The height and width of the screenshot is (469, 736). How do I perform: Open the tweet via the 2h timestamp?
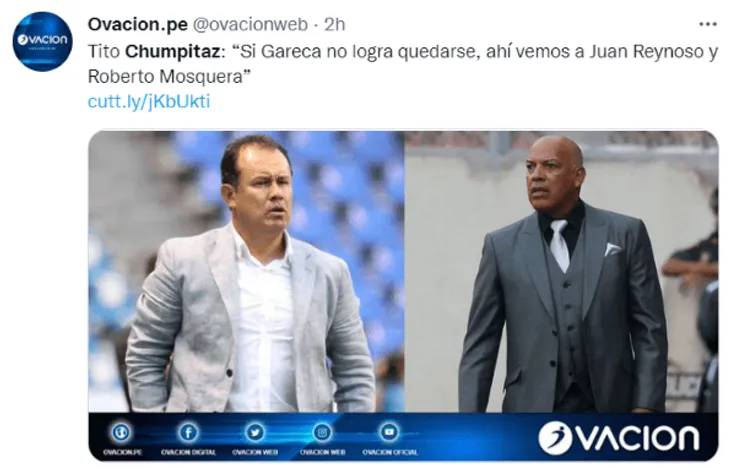(x=335, y=24)
